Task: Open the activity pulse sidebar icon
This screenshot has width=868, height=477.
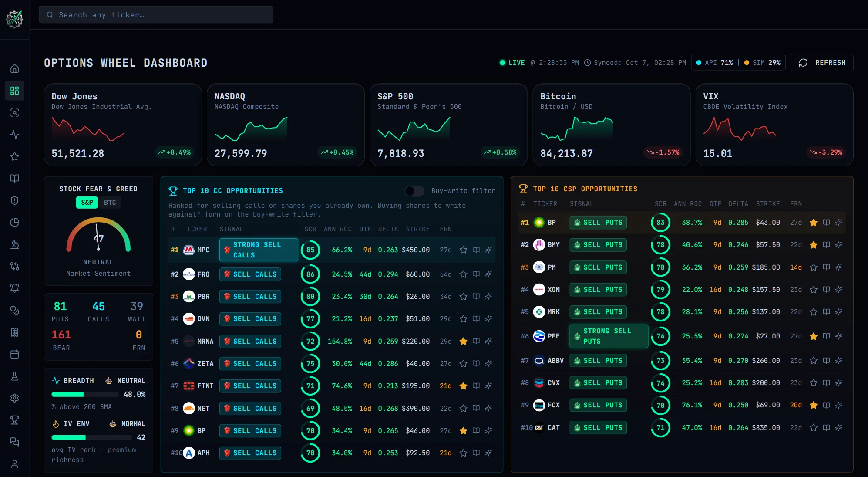Action: [x=14, y=135]
